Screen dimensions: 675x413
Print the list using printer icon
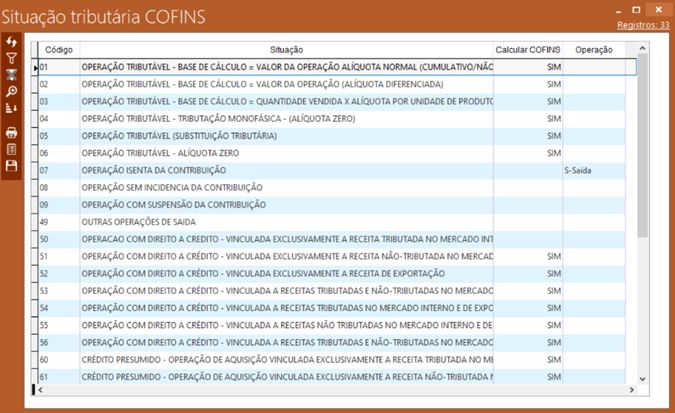pyautogui.click(x=12, y=132)
